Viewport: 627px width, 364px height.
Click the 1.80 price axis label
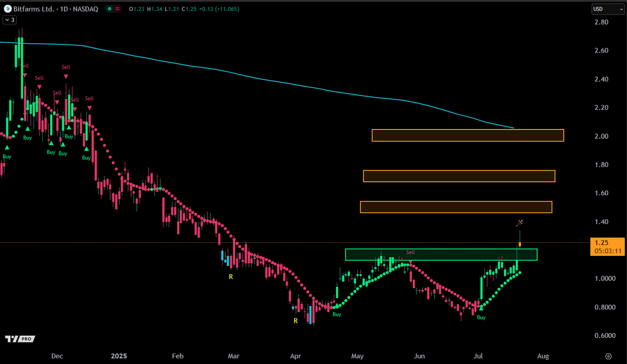pos(600,165)
